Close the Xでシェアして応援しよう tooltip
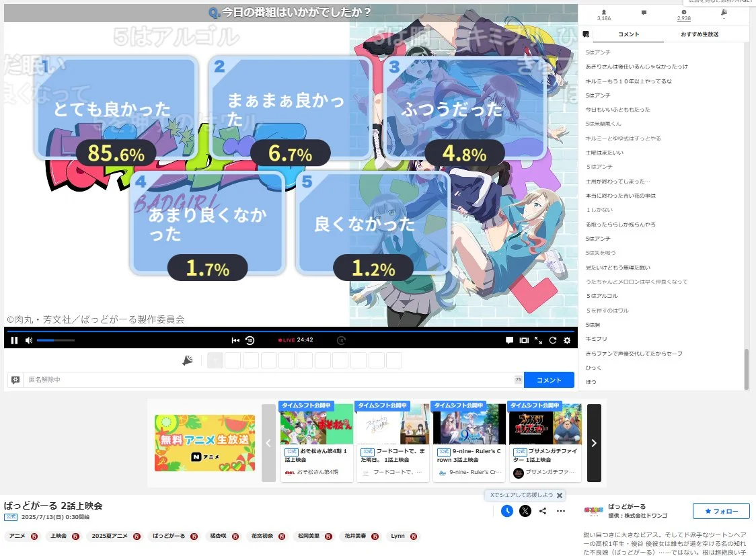Screen dimensions: 756x556 tap(560, 495)
